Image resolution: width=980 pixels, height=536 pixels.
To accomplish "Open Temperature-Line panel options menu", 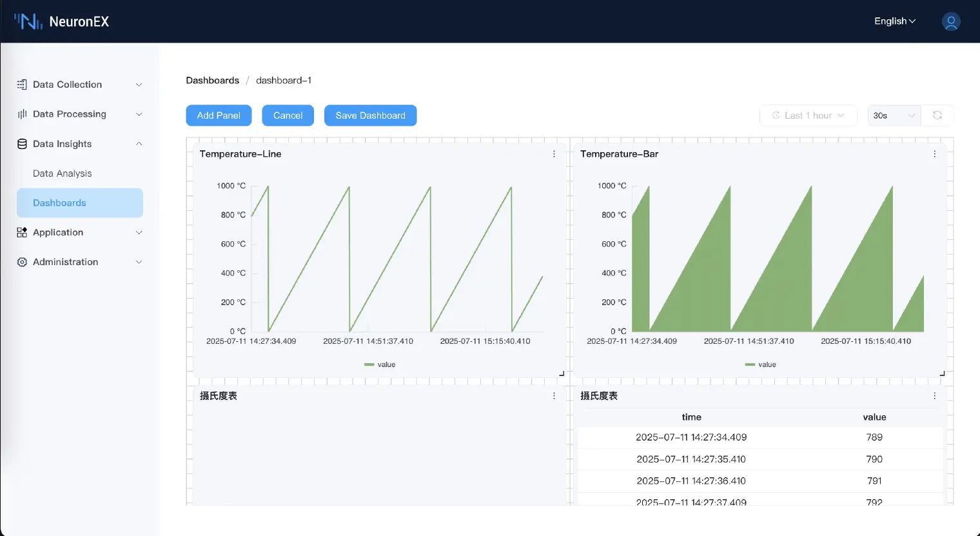I will (x=554, y=154).
